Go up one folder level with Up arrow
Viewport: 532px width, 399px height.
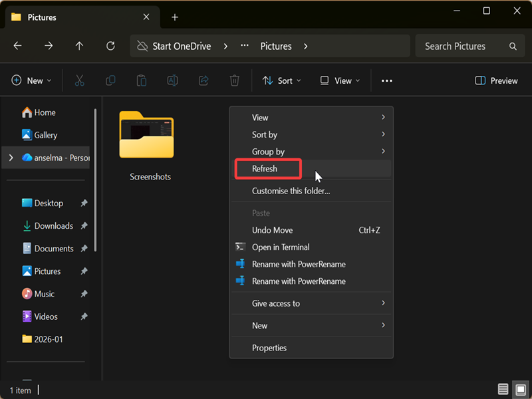pos(79,46)
